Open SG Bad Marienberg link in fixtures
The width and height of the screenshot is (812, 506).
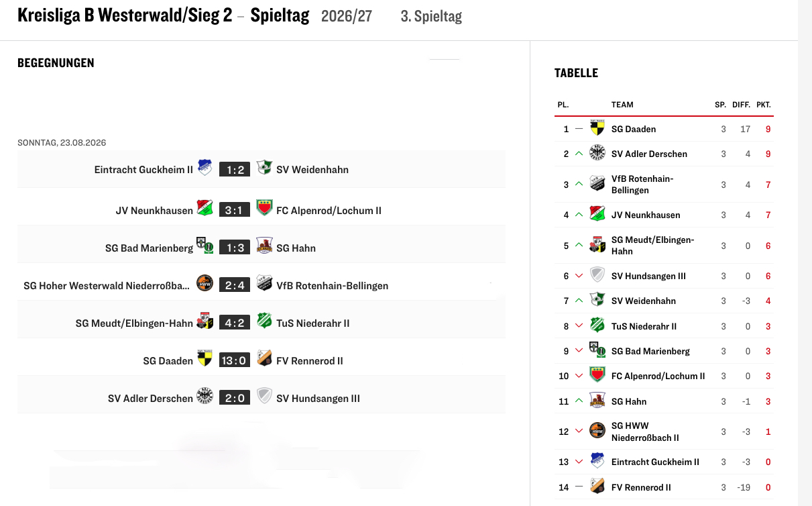pyautogui.click(x=149, y=248)
